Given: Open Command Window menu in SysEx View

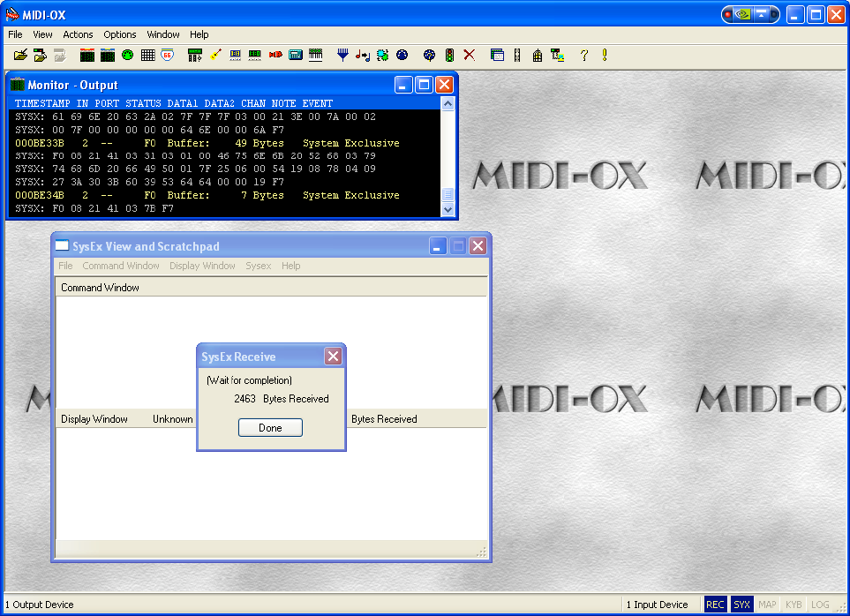Looking at the screenshot, I should click(121, 266).
